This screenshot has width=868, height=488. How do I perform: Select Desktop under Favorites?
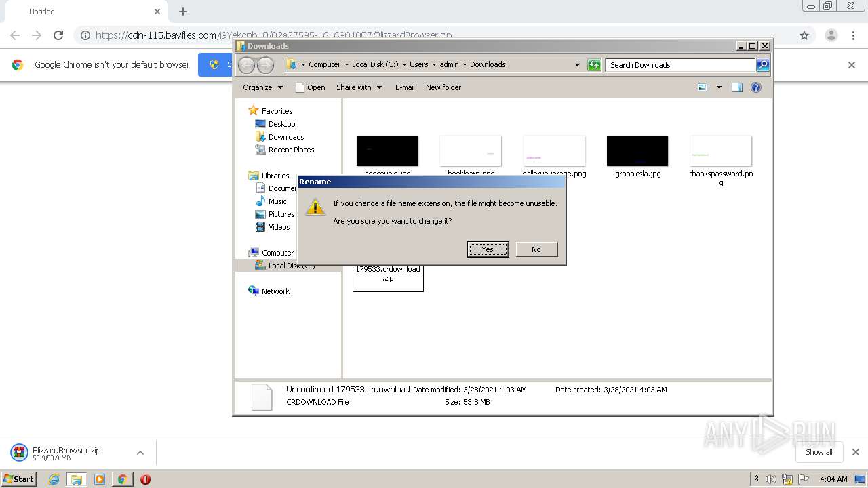click(281, 124)
